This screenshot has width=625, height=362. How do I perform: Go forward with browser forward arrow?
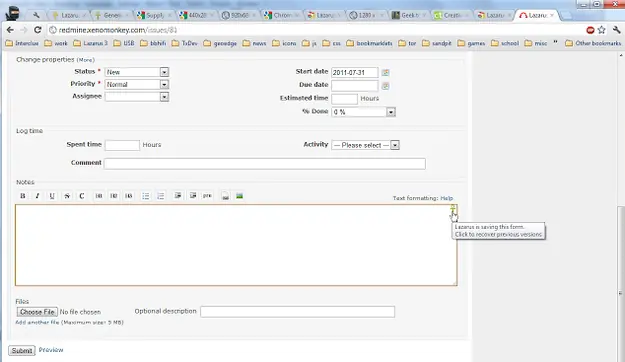(x=24, y=30)
